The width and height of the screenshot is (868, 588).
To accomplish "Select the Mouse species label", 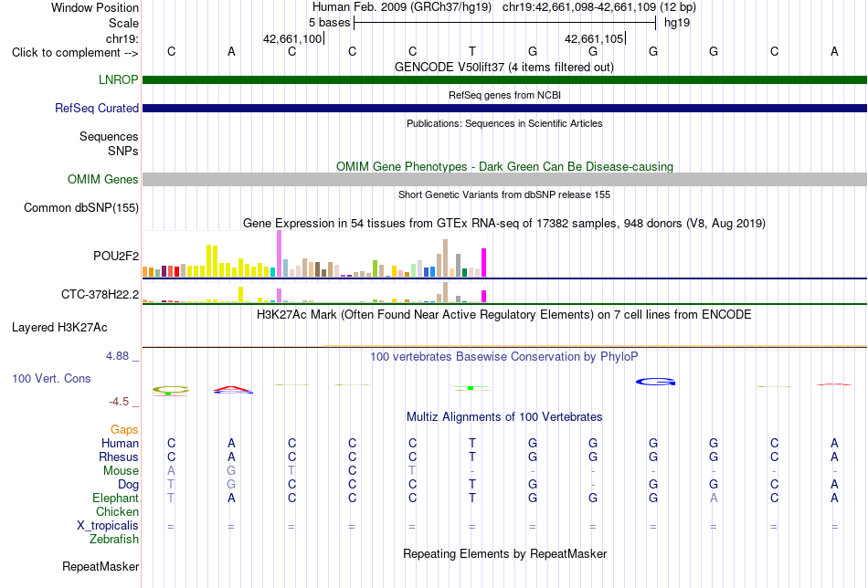I will 121,471.
